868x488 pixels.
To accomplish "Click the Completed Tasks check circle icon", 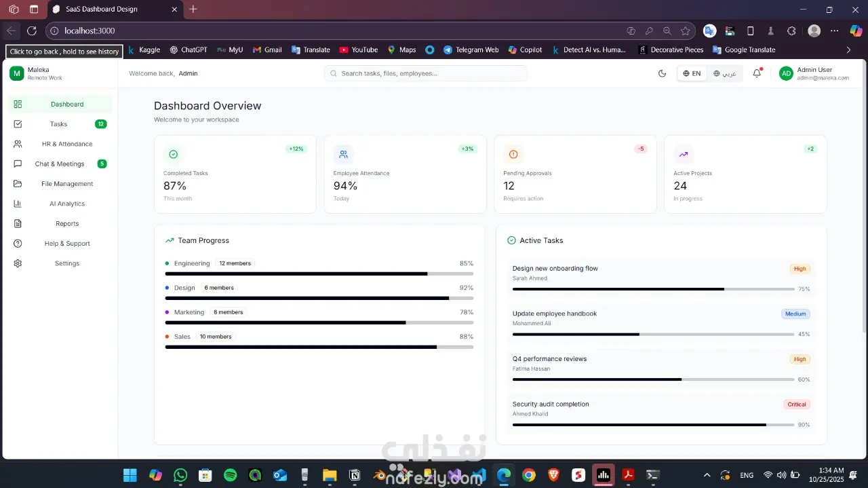I will click(173, 154).
